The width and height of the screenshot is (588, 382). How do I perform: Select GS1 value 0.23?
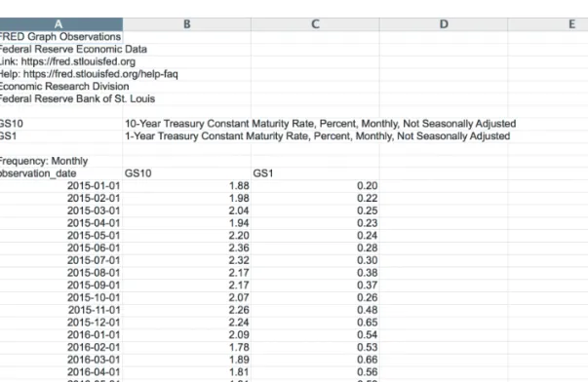click(315, 223)
